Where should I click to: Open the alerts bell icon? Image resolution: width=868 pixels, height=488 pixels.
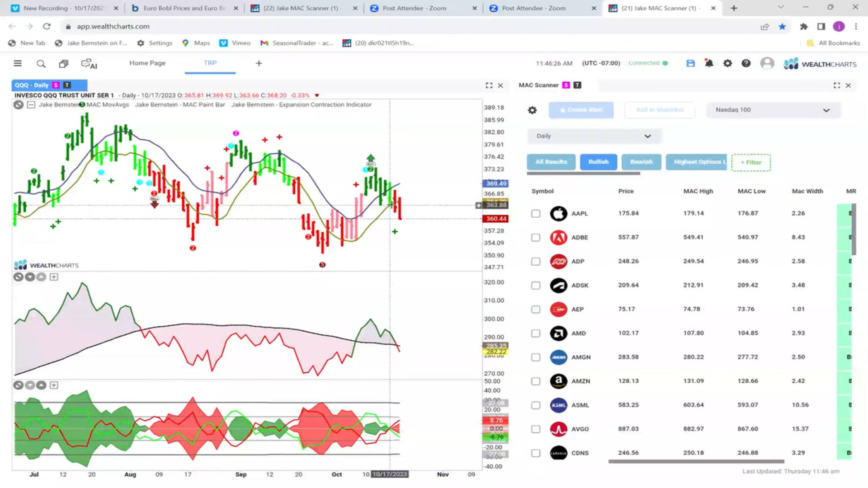(709, 63)
